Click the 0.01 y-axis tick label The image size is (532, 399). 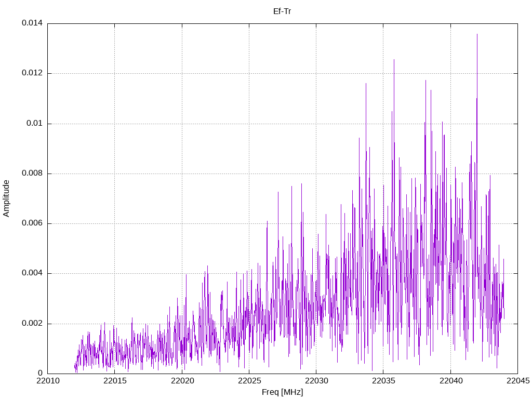point(35,123)
